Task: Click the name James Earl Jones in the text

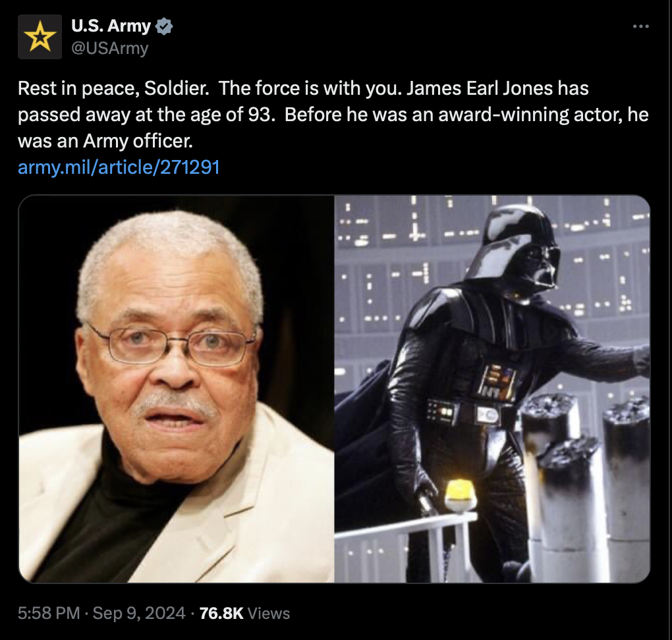Action: (480, 88)
